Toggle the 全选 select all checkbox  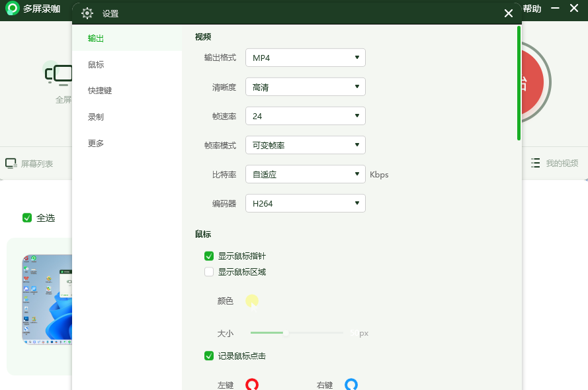click(27, 217)
